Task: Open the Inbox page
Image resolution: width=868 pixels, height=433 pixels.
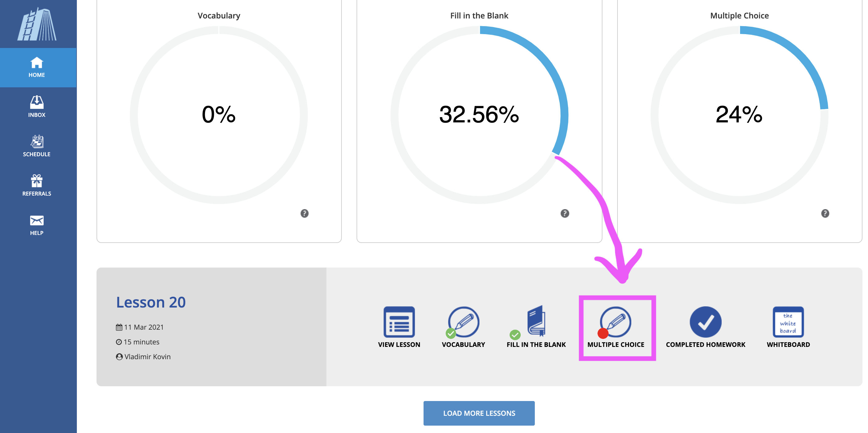Action: [x=37, y=107]
